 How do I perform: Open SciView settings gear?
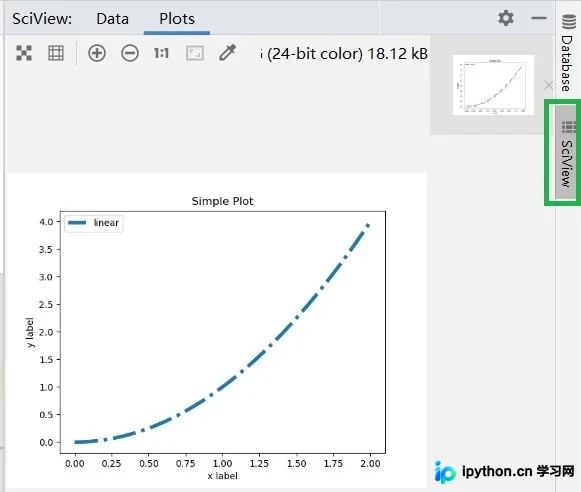(x=505, y=18)
